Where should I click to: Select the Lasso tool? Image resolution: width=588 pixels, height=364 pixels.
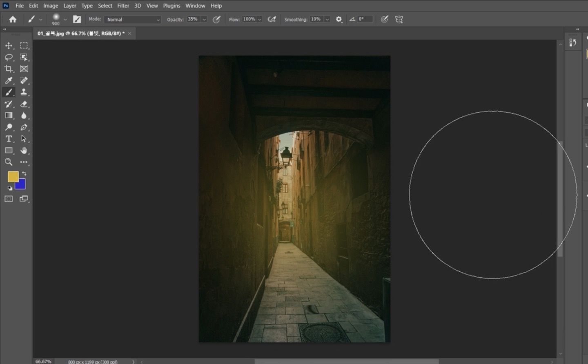[x=9, y=57]
